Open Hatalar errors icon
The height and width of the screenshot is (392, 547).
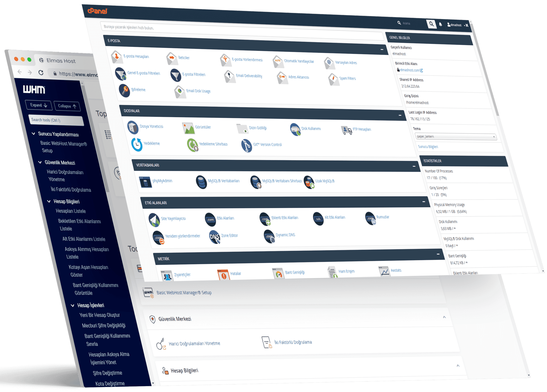pyautogui.click(x=223, y=274)
